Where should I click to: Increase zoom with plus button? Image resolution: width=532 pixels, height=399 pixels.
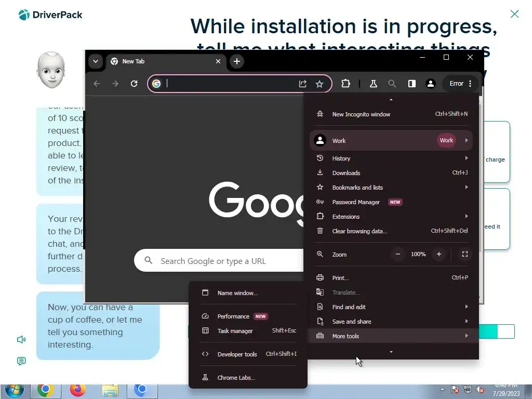coord(438,254)
